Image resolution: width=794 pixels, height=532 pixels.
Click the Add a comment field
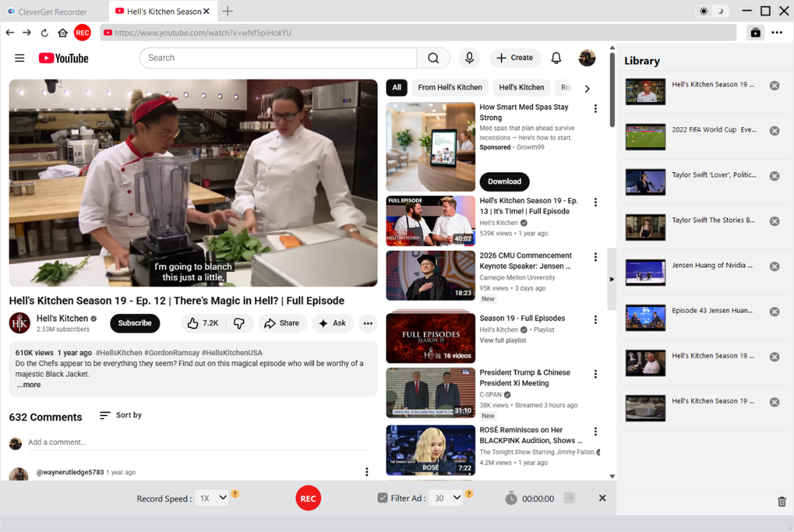tap(198, 442)
